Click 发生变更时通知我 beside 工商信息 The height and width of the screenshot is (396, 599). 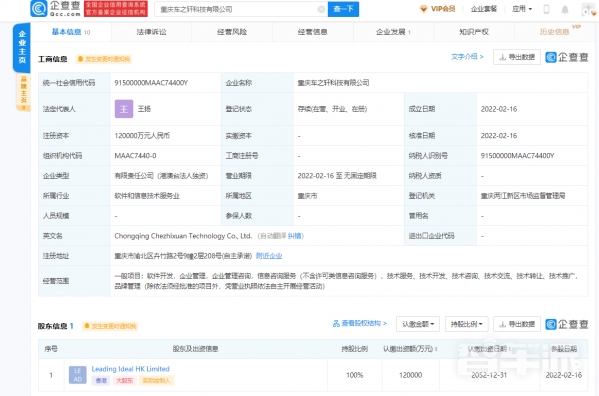point(104,59)
